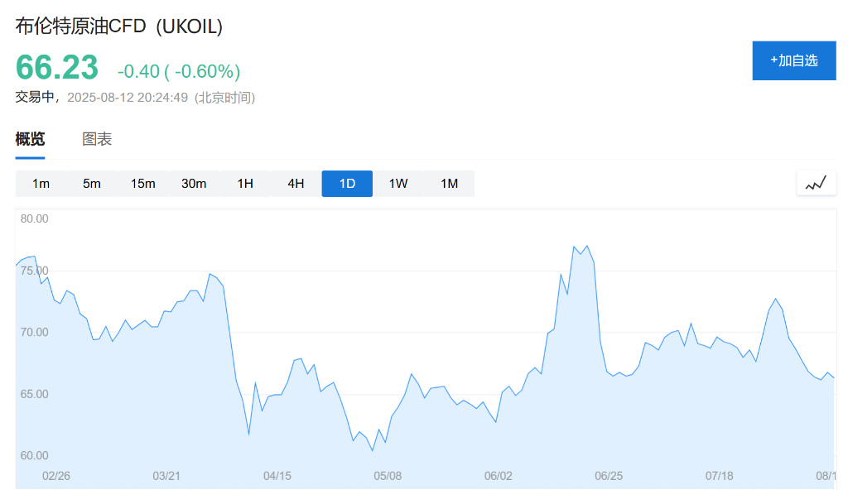This screenshot has width=848, height=504.
Task: Choose the 15m chart interval
Action: pyautogui.click(x=143, y=184)
